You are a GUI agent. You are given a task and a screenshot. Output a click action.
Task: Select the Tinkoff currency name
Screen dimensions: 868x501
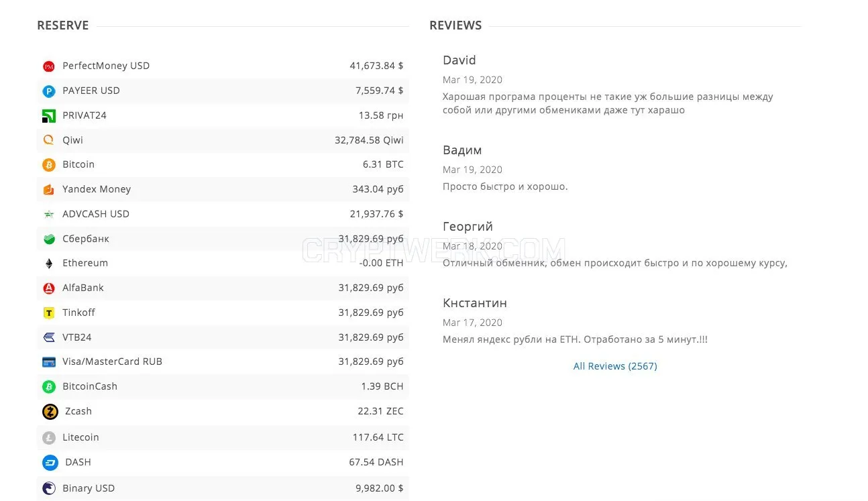(x=79, y=313)
